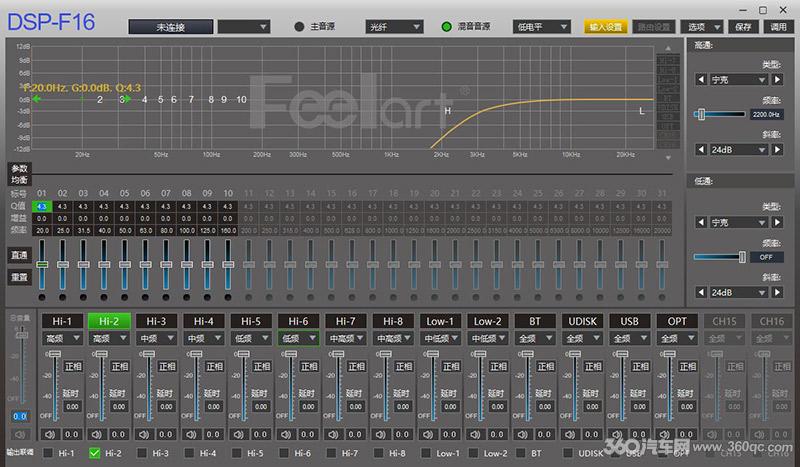Viewport: 800px width, 467px height.
Task: Open the 低电平 input level dropdown
Action: tap(541, 27)
